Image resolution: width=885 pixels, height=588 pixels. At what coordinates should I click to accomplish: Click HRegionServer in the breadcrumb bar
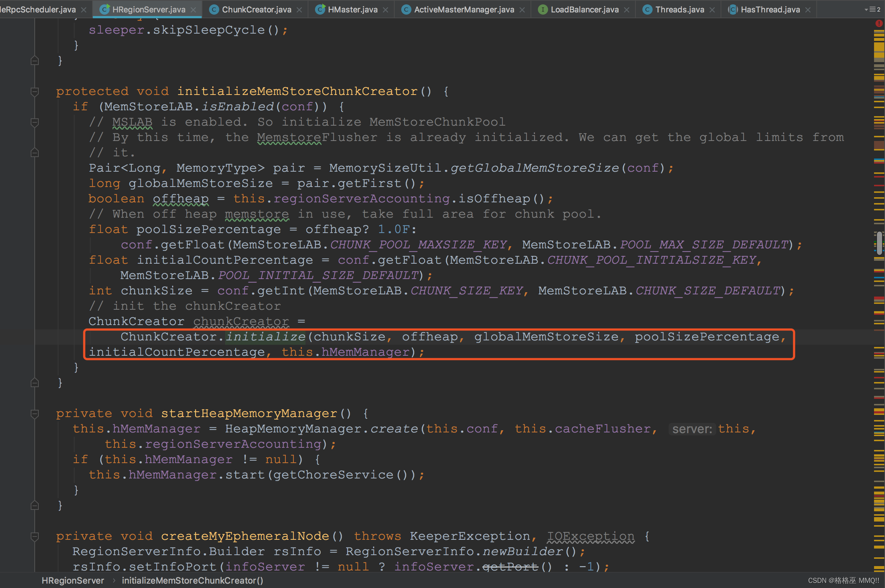tap(73, 580)
